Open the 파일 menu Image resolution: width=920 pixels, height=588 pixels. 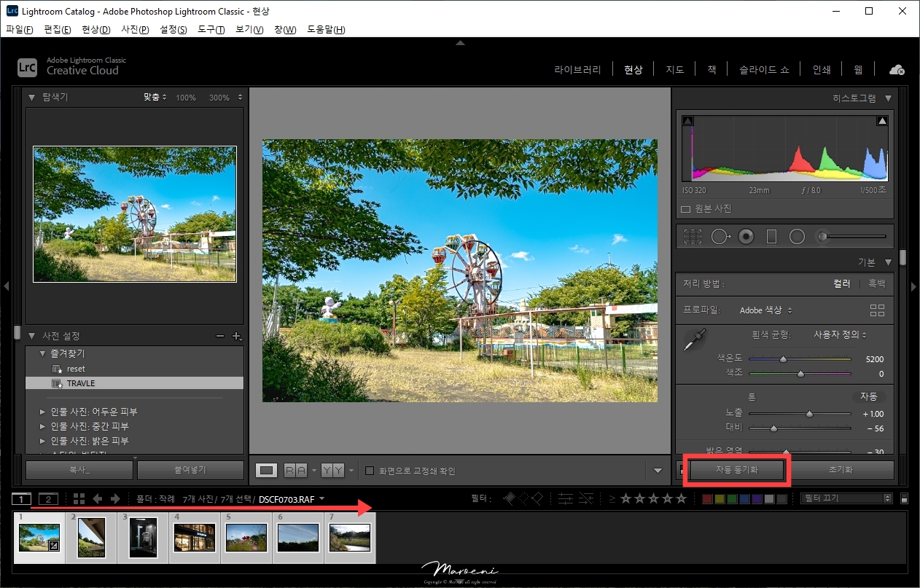20,30
